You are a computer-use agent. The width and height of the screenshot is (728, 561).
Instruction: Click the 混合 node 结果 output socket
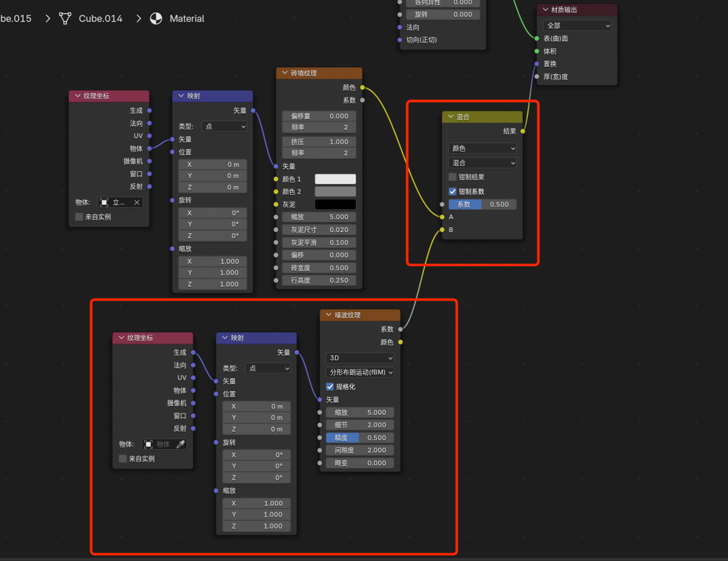tap(523, 131)
